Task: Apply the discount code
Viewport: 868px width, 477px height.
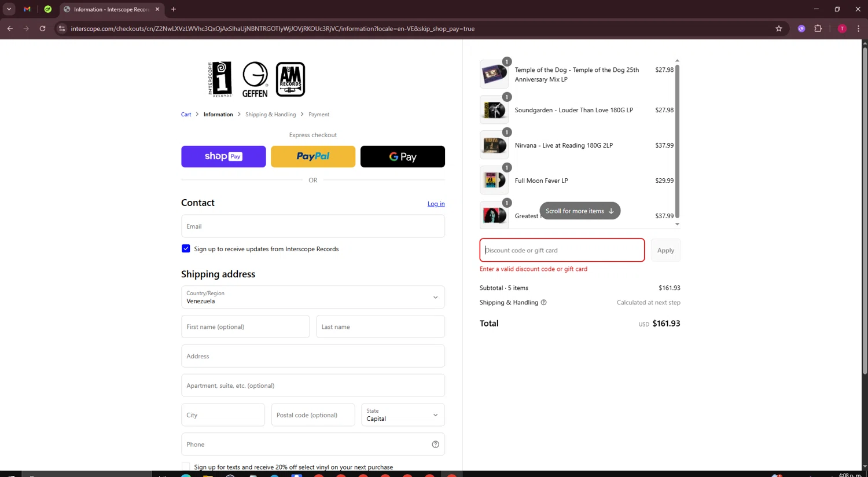Action: tap(665, 250)
